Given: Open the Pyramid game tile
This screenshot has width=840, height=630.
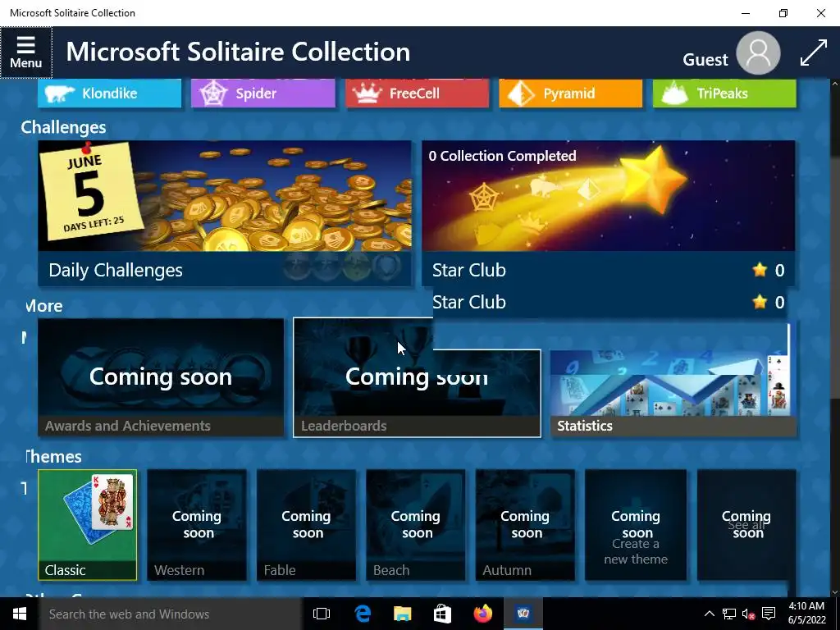Looking at the screenshot, I should (571, 94).
